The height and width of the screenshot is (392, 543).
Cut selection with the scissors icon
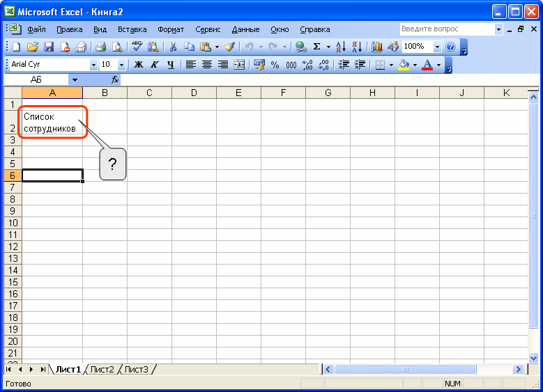coord(173,47)
